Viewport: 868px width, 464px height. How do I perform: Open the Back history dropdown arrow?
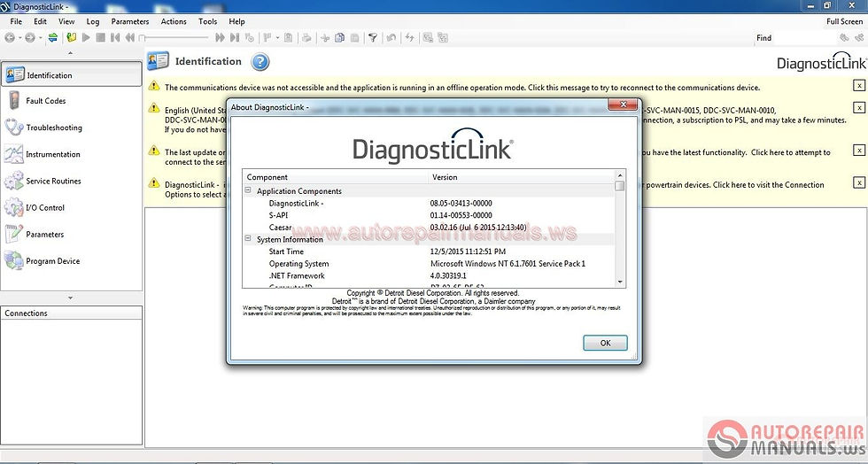[x=19, y=38]
